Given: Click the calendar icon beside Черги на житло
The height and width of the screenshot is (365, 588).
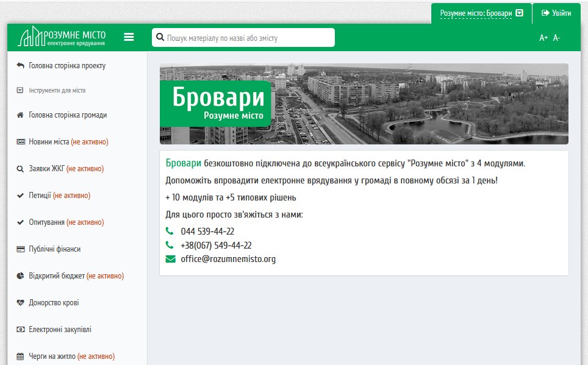Looking at the screenshot, I should click(x=20, y=356).
